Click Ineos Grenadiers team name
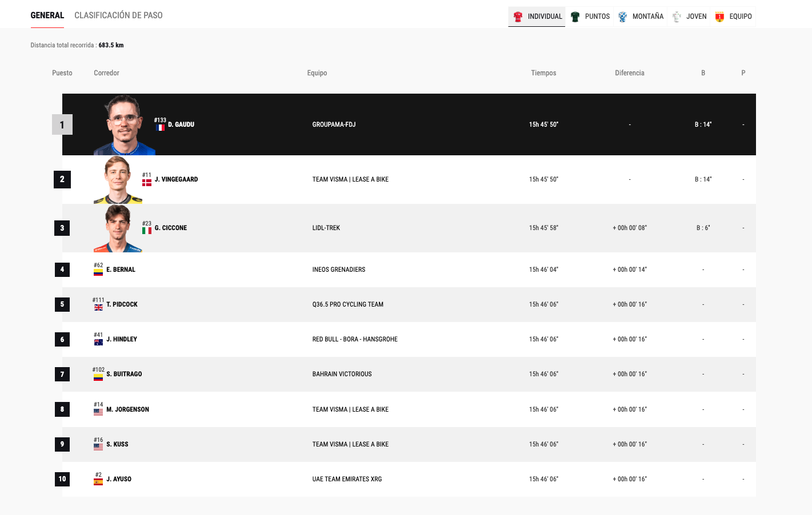812x515 pixels. [338, 269]
